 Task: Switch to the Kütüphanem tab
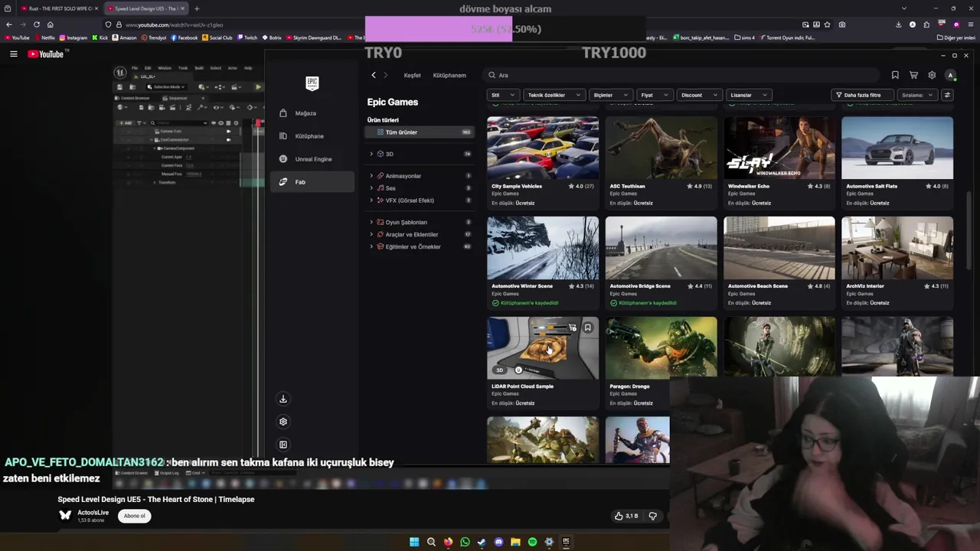[x=449, y=75]
